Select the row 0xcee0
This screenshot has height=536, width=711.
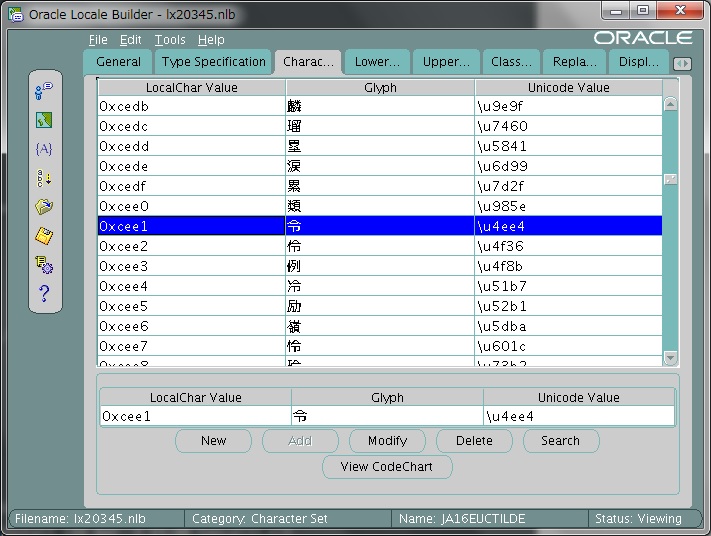point(380,206)
